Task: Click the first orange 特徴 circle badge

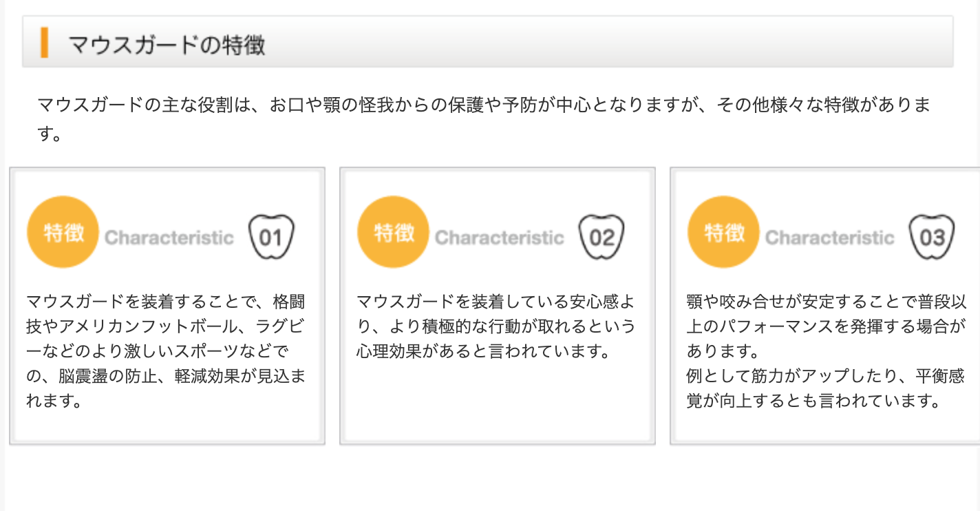Action: click(x=63, y=232)
